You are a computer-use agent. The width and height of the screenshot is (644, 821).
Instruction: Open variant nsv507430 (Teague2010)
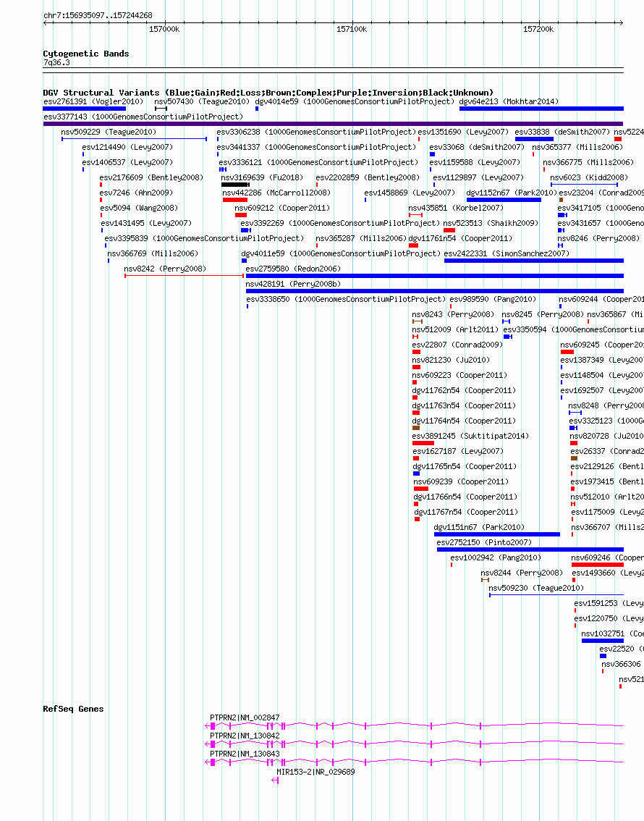(202, 101)
